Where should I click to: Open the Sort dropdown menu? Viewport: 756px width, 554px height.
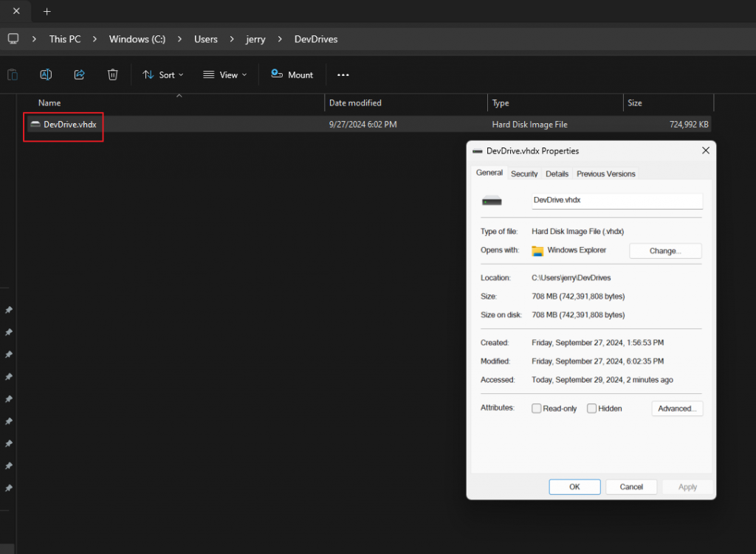[x=163, y=75]
